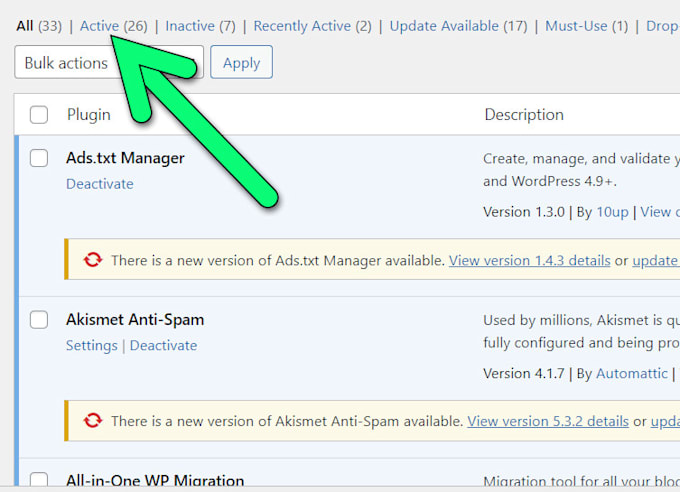Select the All-in-One WP Migration checkbox
This screenshot has width=680, height=492.
tap(39, 480)
